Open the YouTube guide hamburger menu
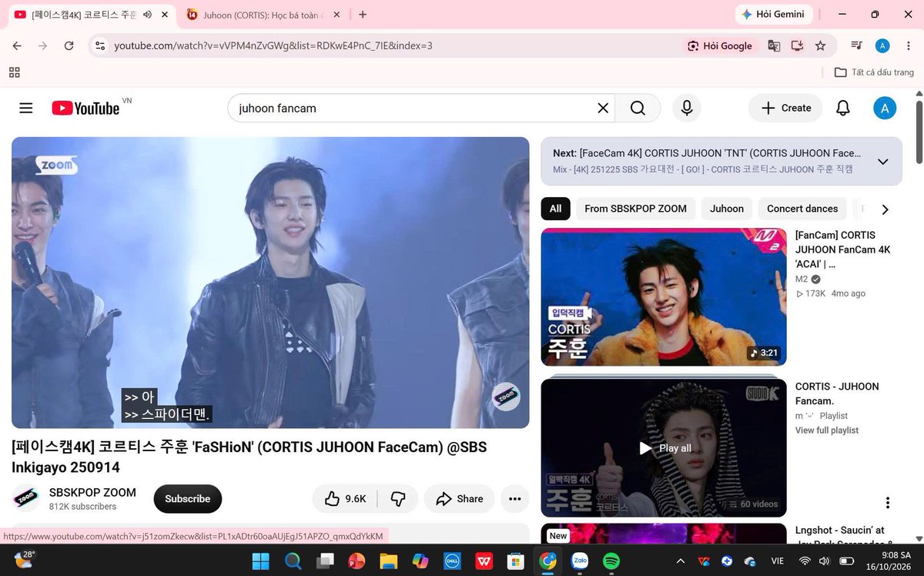The height and width of the screenshot is (576, 924). click(26, 108)
